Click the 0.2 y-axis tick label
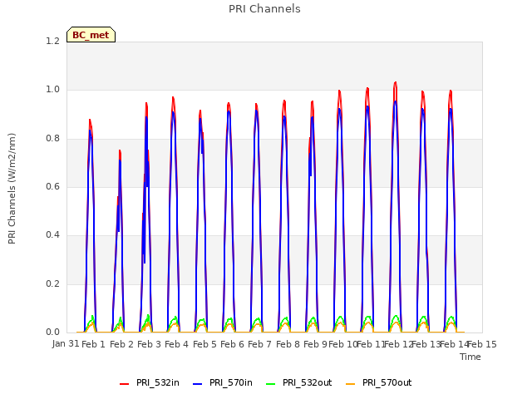The image size is (532, 399). pyautogui.click(x=52, y=283)
